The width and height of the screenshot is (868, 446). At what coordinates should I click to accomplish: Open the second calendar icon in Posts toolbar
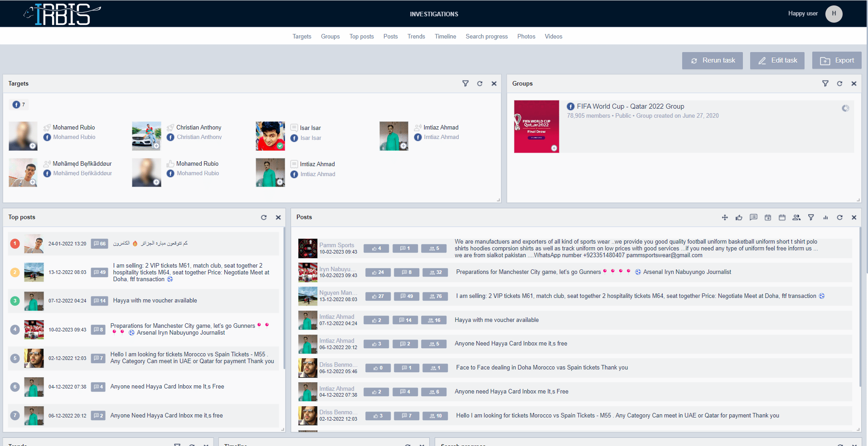tap(782, 217)
